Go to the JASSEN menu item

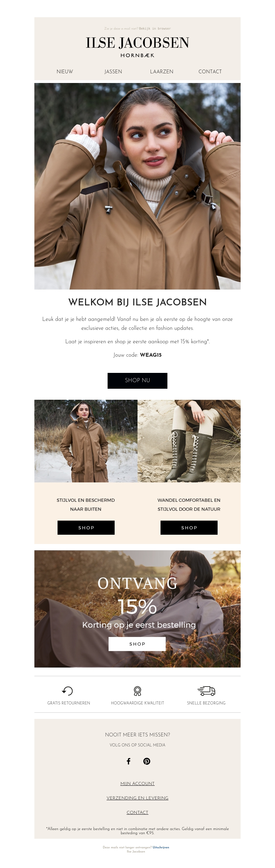tap(113, 72)
